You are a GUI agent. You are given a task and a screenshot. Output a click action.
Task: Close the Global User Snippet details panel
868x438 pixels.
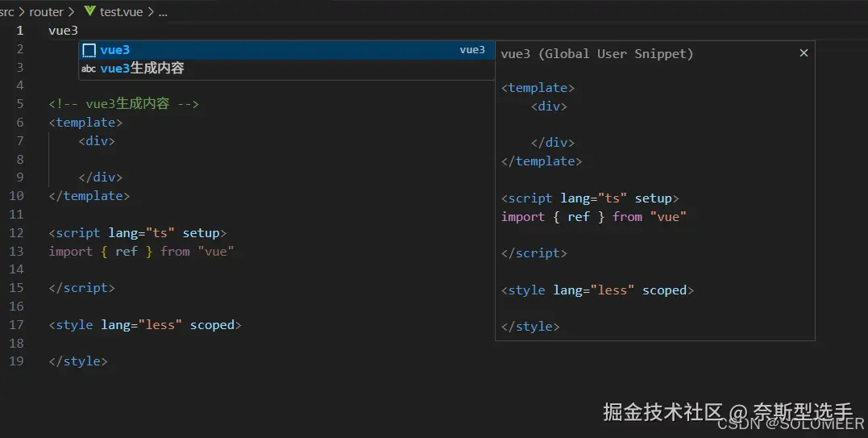[x=804, y=52]
